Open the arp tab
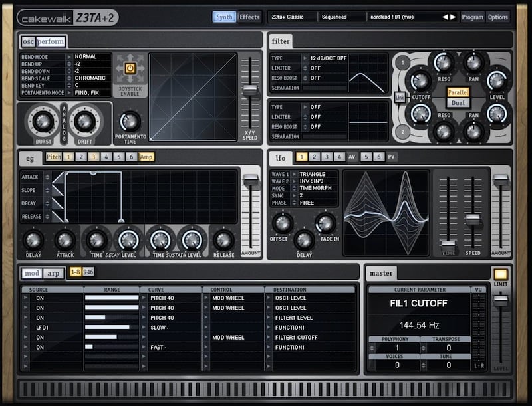This screenshot has height=406, width=532. pos(53,273)
